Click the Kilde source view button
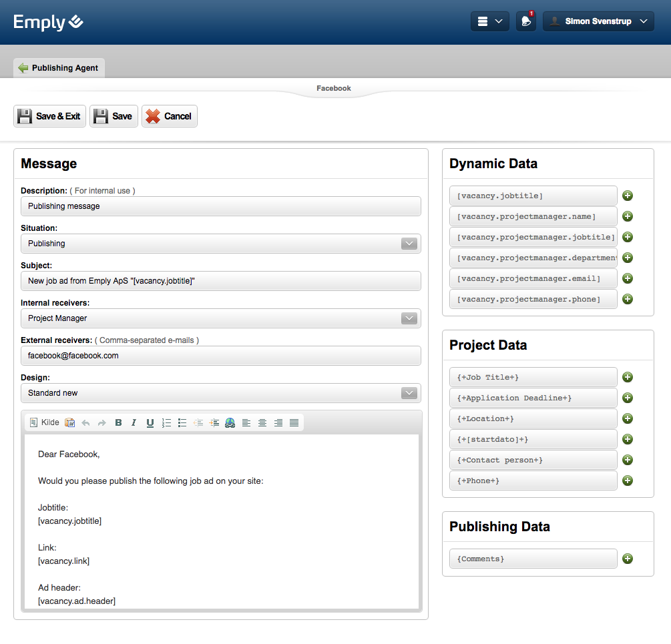This screenshot has height=644, width=671. pyautogui.click(x=44, y=422)
